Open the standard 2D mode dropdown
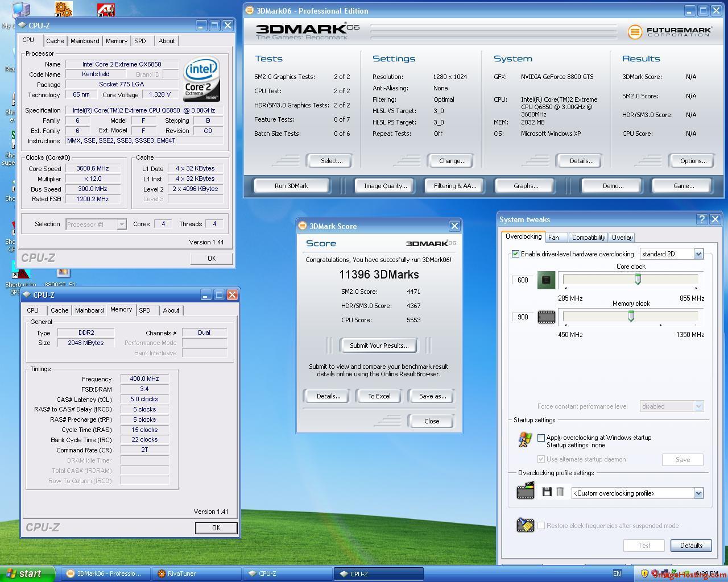The image size is (728, 582). 672,254
